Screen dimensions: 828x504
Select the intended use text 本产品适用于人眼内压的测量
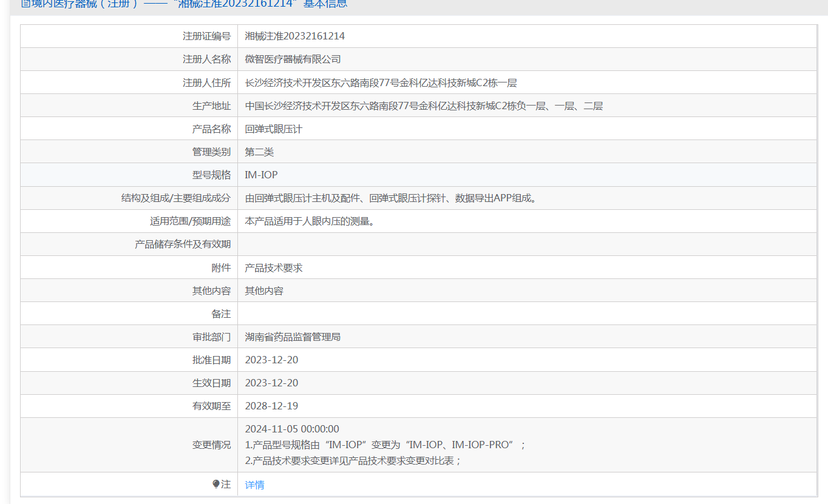click(310, 221)
